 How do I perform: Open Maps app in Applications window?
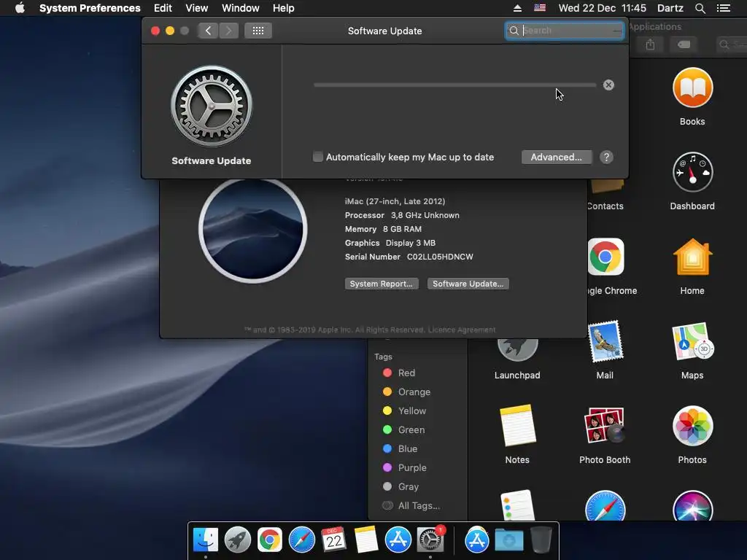coord(692,341)
